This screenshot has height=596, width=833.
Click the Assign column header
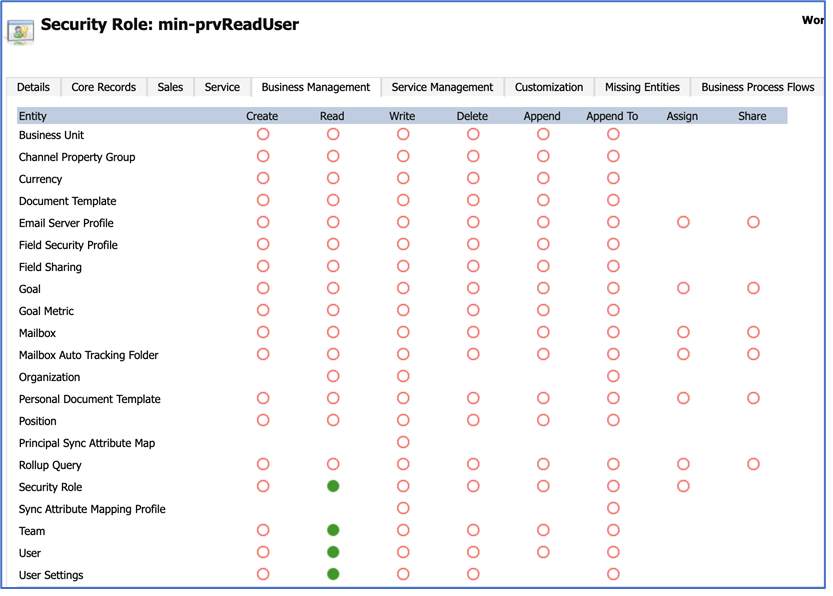point(682,116)
